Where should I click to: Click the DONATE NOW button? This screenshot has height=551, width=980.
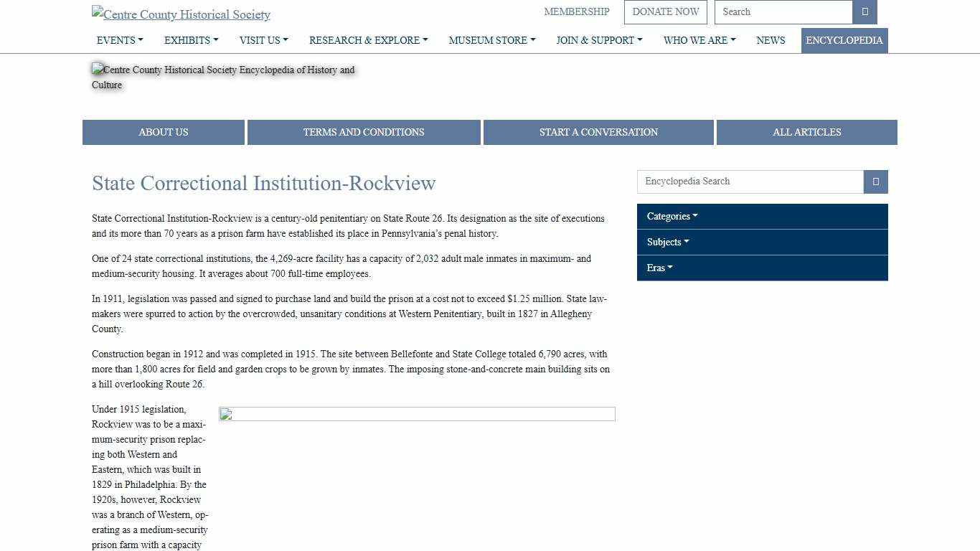pyautogui.click(x=665, y=11)
